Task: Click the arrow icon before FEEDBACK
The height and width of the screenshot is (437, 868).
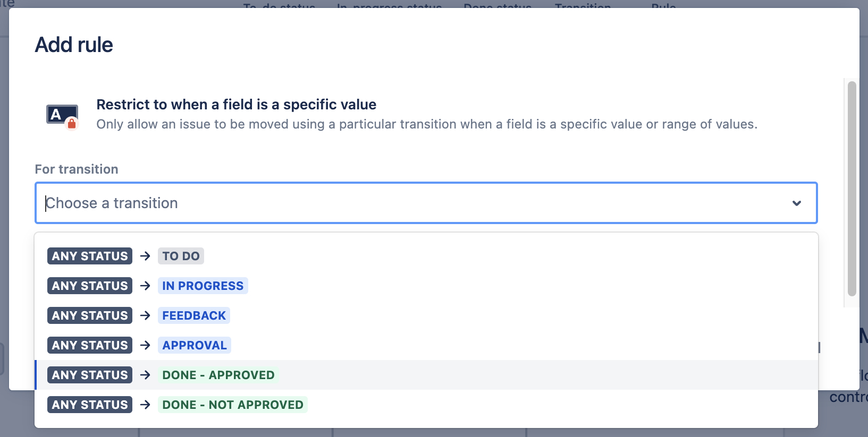Action: (x=145, y=315)
